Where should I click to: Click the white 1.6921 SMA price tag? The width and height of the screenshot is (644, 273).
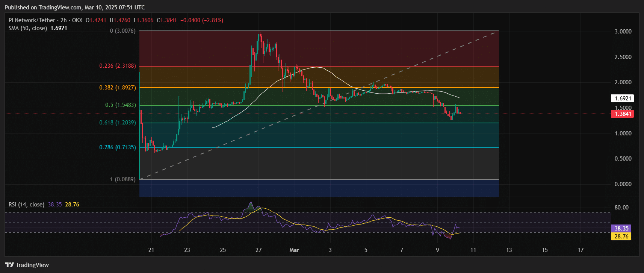click(x=623, y=99)
